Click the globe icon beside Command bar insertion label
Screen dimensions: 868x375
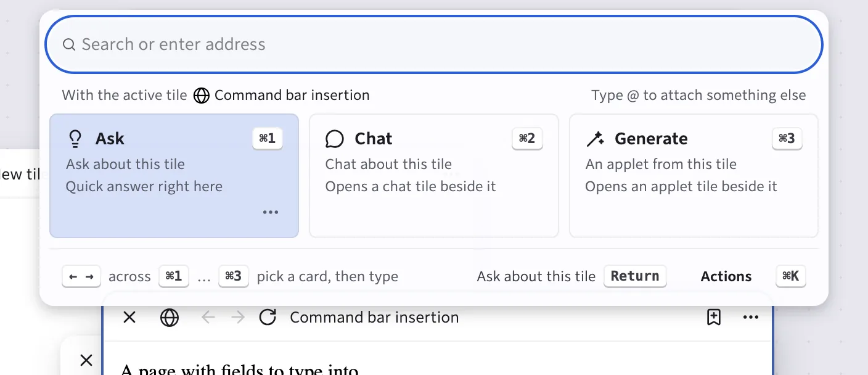click(x=201, y=96)
